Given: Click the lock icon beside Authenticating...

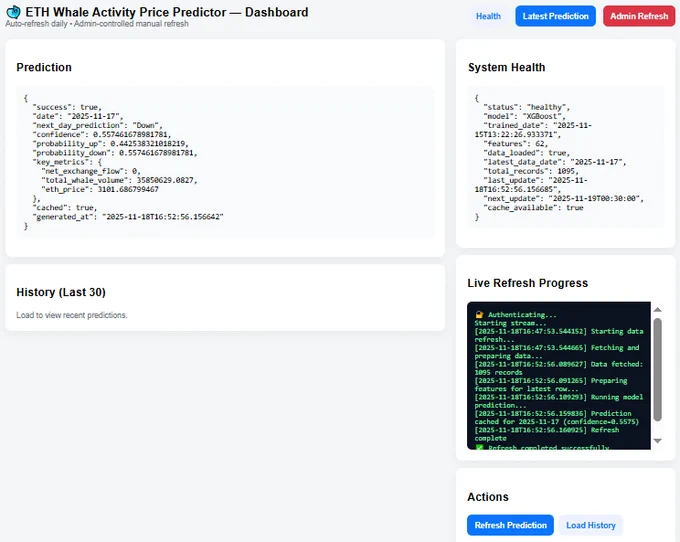Looking at the screenshot, I should click(479, 315).
